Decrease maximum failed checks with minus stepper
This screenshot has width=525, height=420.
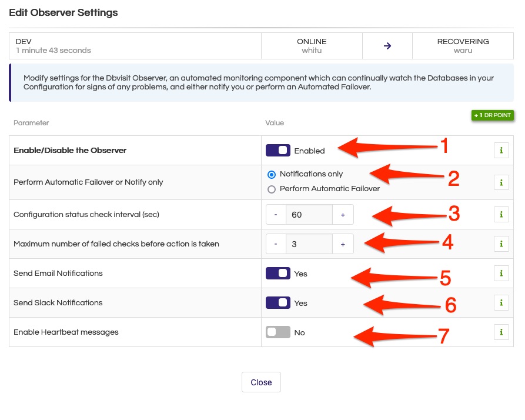coord(276,244)
